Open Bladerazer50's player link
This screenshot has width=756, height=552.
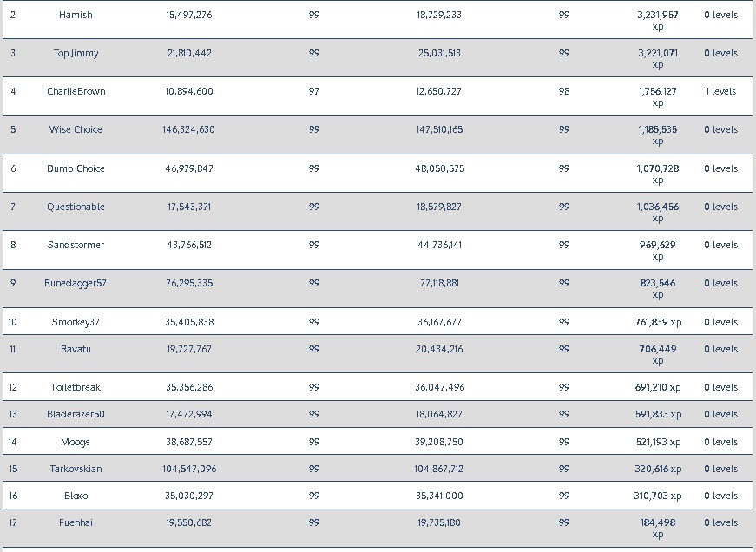pos(76,414)
